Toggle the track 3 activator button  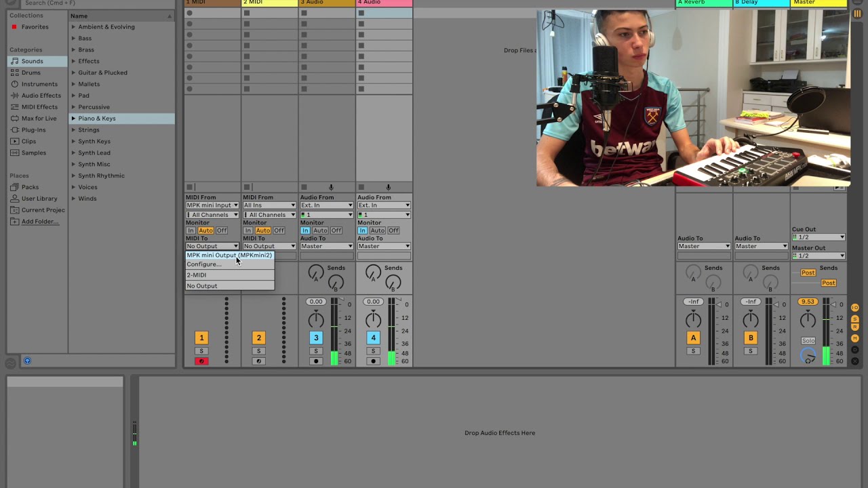click(x=316, y=338)
